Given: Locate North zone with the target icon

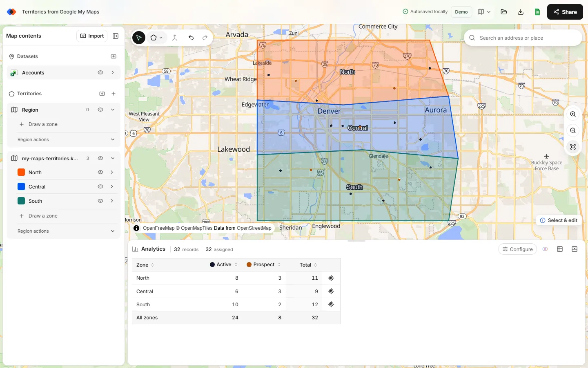Looking at the screenshot, I should pos(331,278).
